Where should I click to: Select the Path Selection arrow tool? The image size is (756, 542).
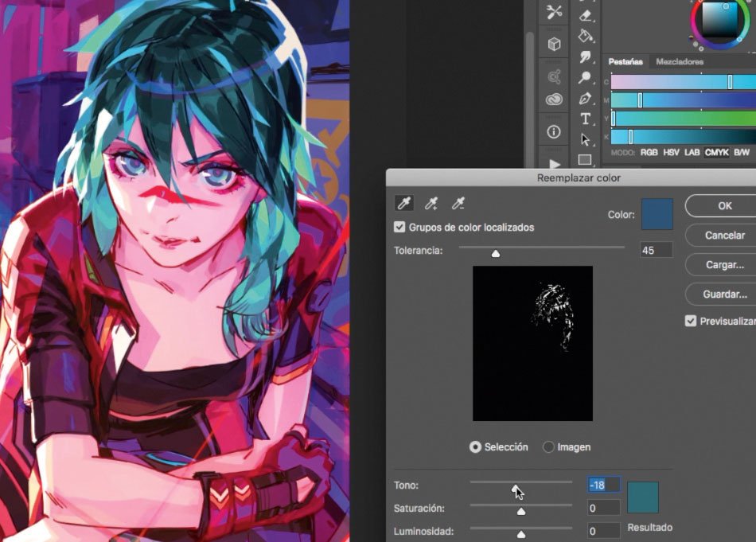[x=586, y=140]
